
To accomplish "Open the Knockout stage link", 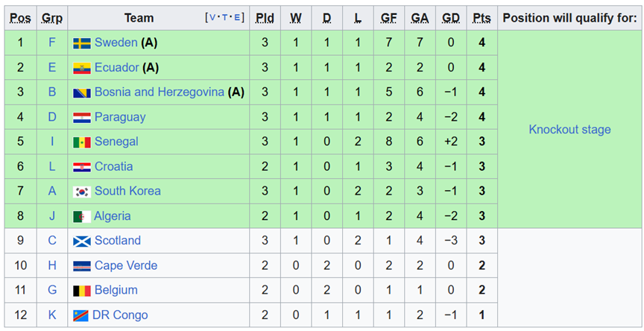I will click(569, 130).
